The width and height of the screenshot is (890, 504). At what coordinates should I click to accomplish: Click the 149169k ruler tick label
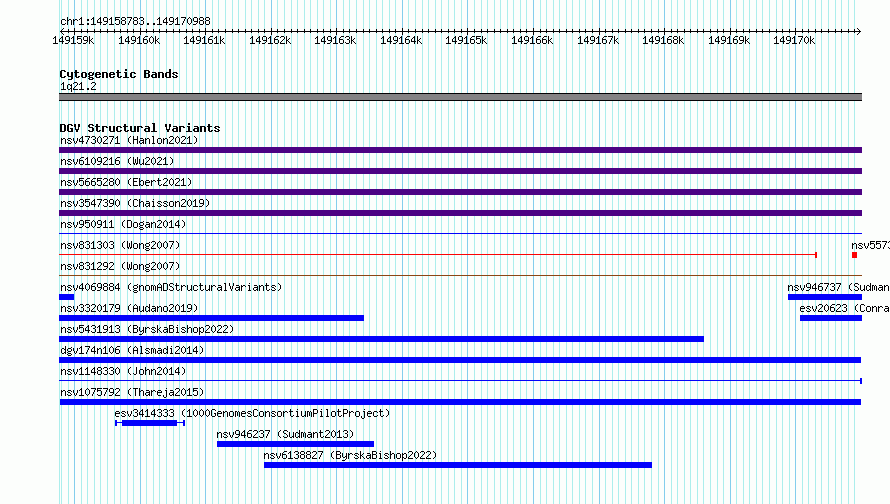point(729,40)
